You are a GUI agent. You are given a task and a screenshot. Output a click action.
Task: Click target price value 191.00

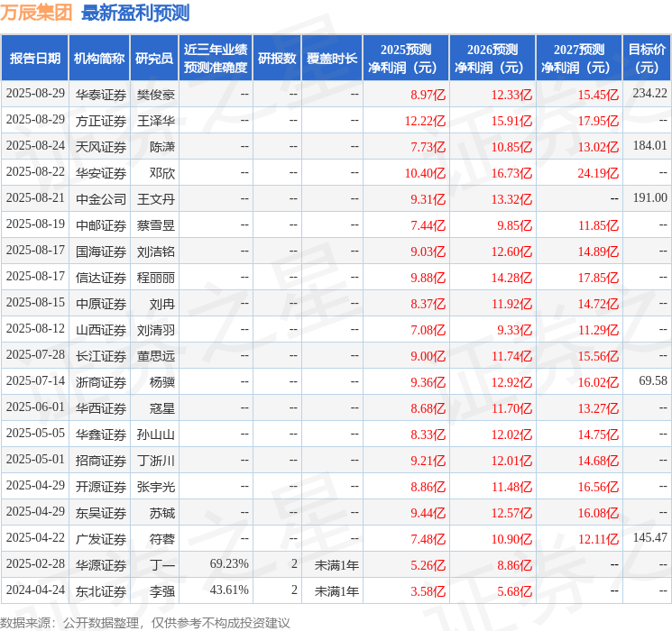coord(649,197)
